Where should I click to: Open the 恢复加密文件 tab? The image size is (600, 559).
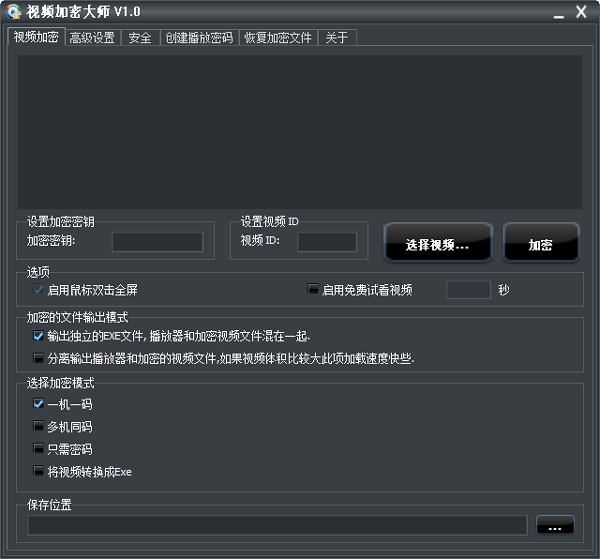click(278, 38)
